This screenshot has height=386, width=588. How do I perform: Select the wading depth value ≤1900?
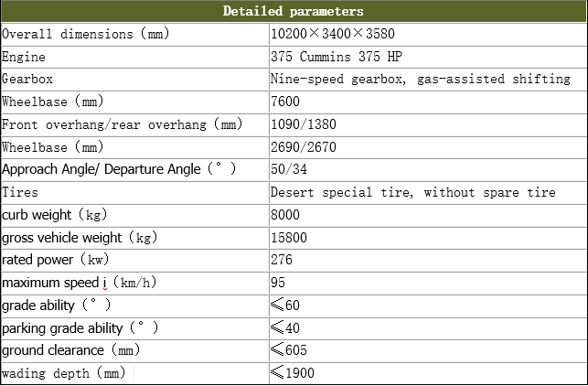292,373
